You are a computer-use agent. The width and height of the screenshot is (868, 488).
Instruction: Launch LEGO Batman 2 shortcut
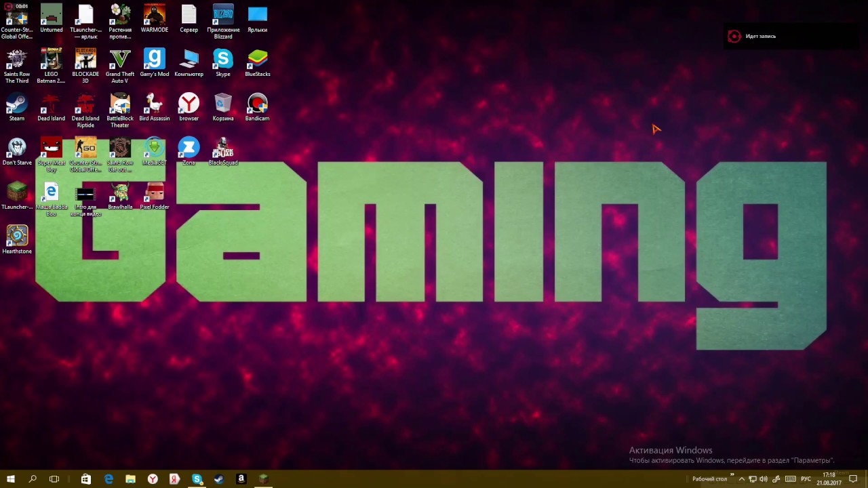click(51, 66)
